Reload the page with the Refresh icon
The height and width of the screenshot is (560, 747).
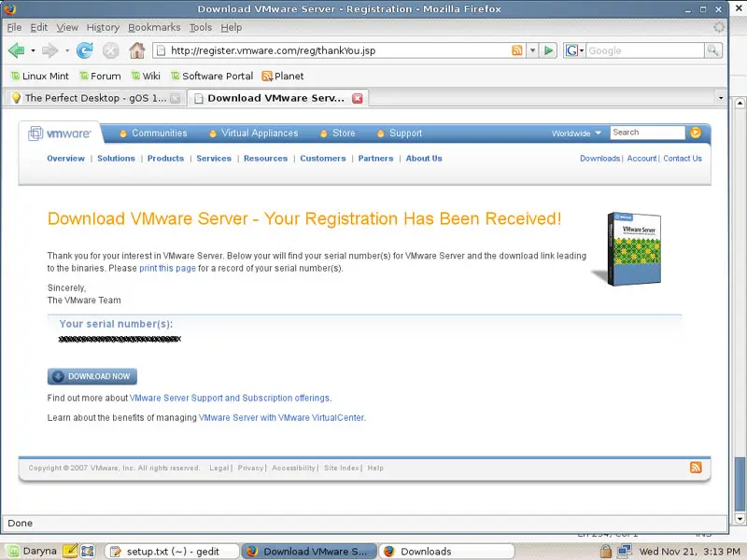click(85, 50)
